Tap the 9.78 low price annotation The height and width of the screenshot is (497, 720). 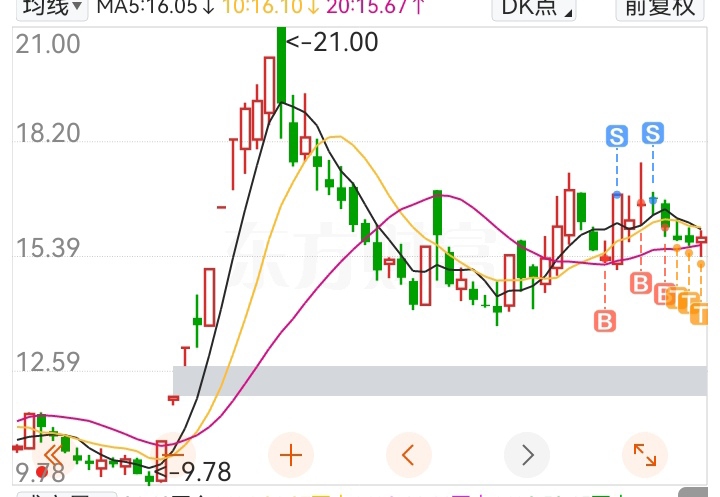click(x=193, y=472)
